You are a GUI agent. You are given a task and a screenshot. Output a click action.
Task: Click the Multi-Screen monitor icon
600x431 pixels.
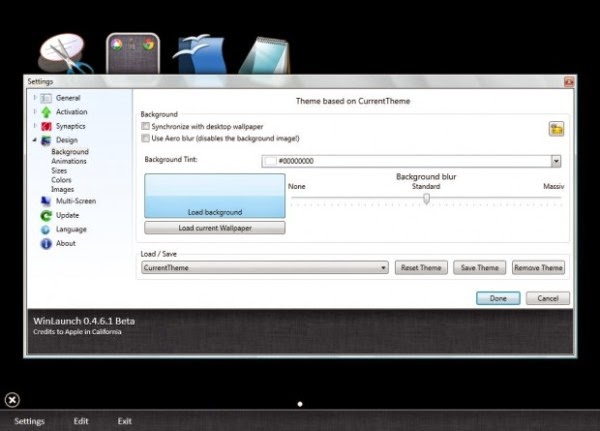point(46,201)
